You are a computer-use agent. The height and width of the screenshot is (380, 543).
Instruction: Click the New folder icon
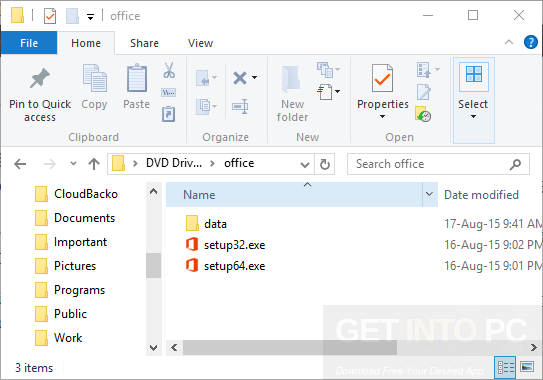[x=291, y=79]
